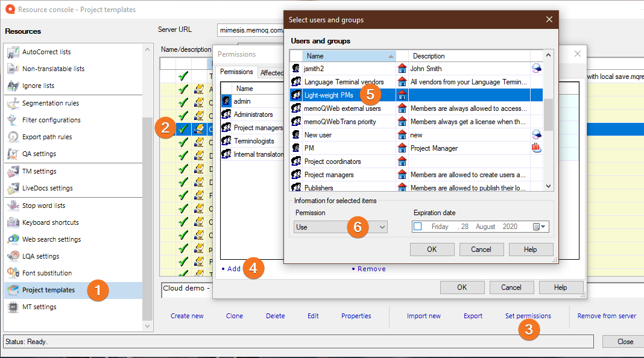Click OK in Select users and groups
644x358 pixels.
432,249
